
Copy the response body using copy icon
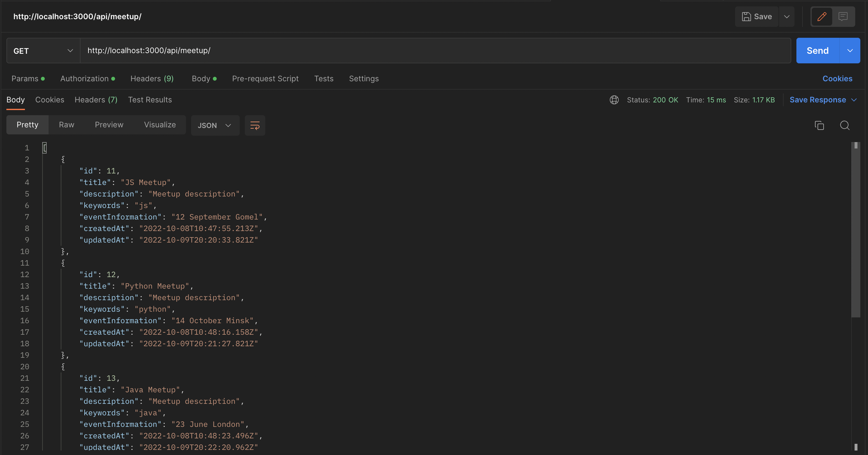(819, 125)
